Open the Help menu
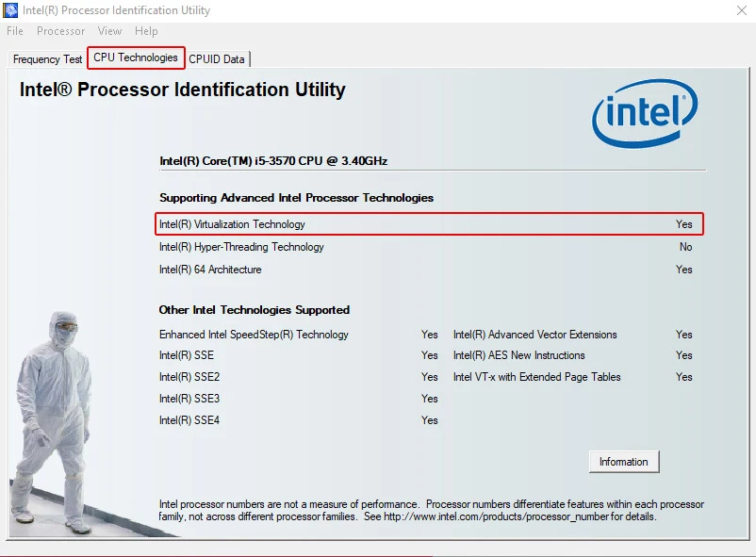 pos(146,30)
